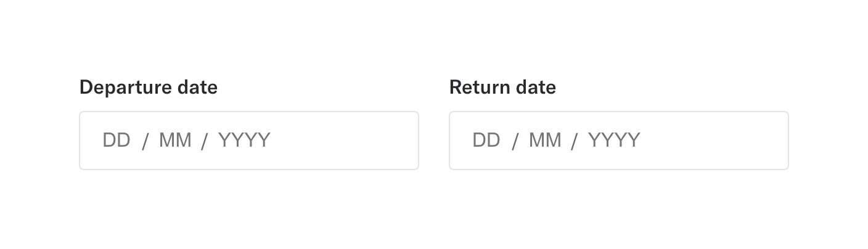Click the slash between DD and MM in Departure field
This screenshot has height=249, width=868.
pyautogui.click(x=145, y=141)
